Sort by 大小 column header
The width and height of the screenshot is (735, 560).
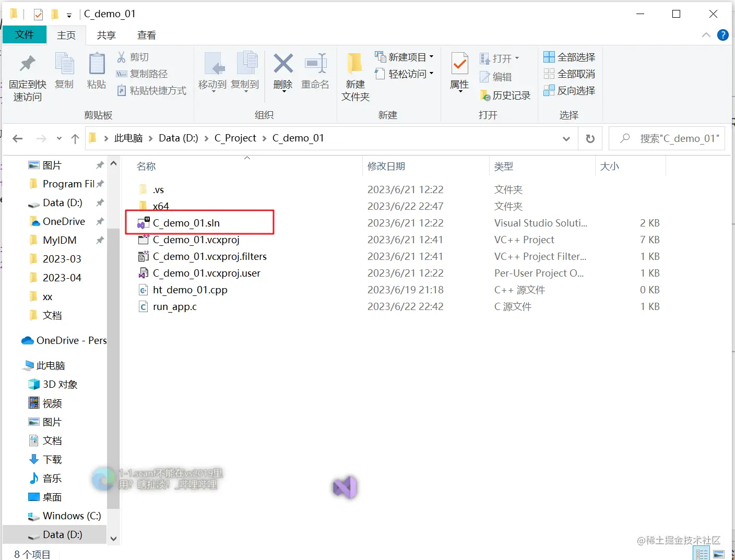pyautogui.click(x=610, y=166)
